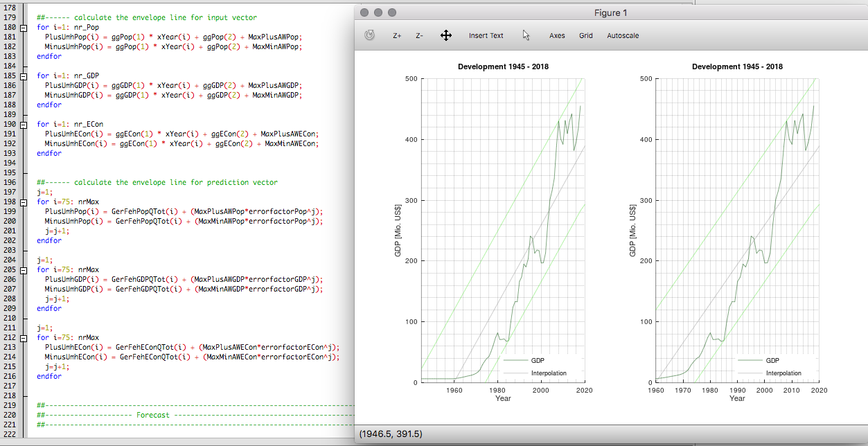Click the 'j=1;' statement on line 197
The image size is (868, 446).
(x=45, y=193)
